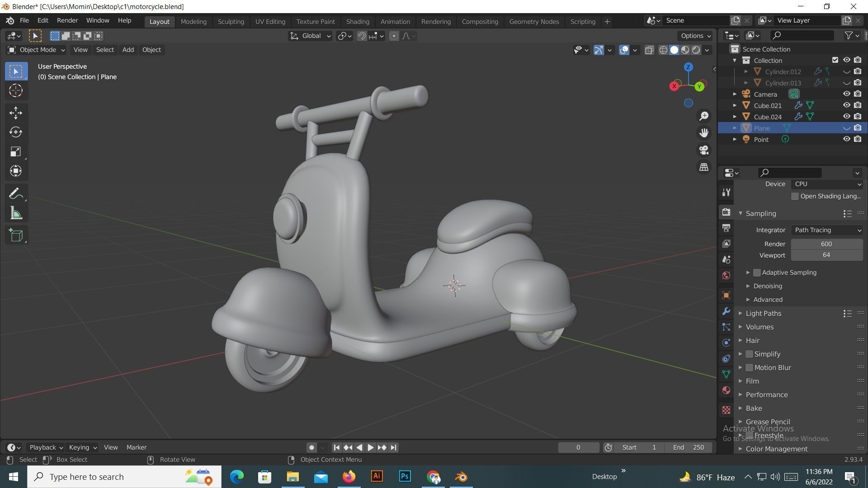The width and height of the screenshot is (868, 488).
Task: Switch to wireframe viewport shading
Action: point(663,50)
